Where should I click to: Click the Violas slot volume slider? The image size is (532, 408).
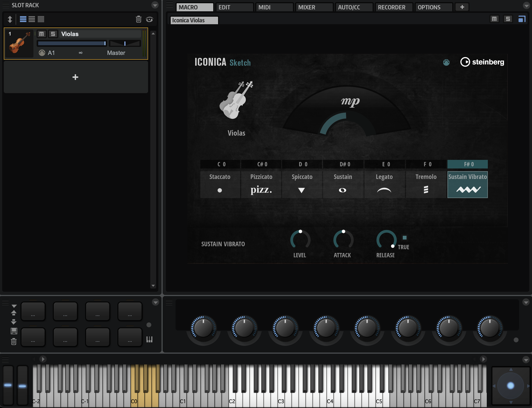tap(72, 43)
